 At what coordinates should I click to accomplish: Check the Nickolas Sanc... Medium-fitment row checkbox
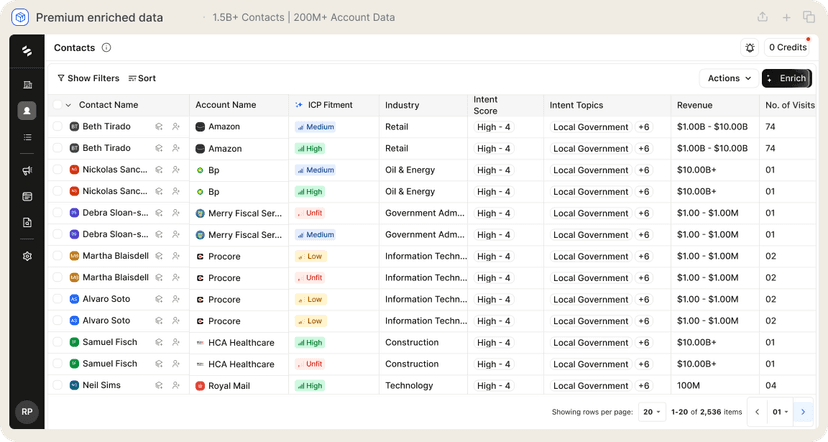pos(58,170)
